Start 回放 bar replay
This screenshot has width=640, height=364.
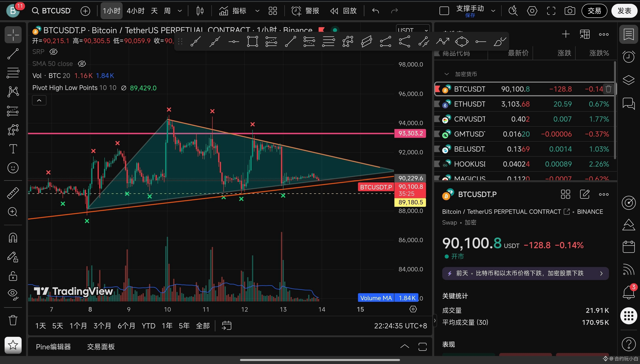pyautogui.click(x=343, y=11)
